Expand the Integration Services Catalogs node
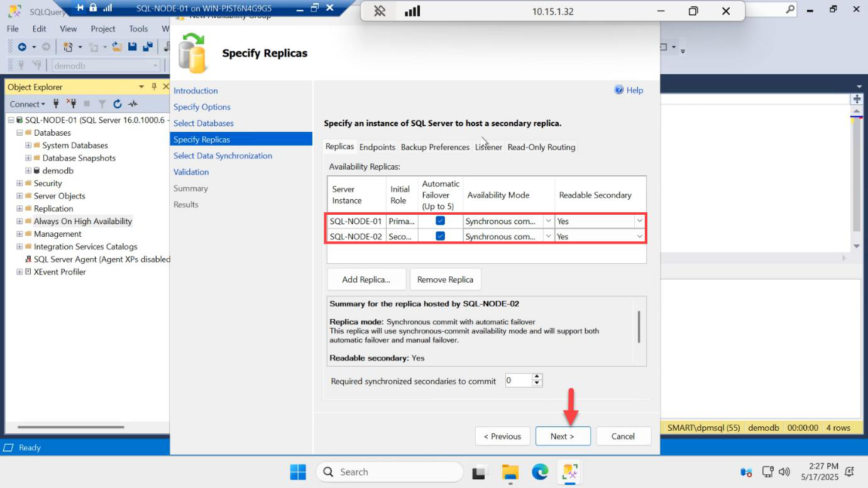 pyautogui.click(x=19, y=247)
